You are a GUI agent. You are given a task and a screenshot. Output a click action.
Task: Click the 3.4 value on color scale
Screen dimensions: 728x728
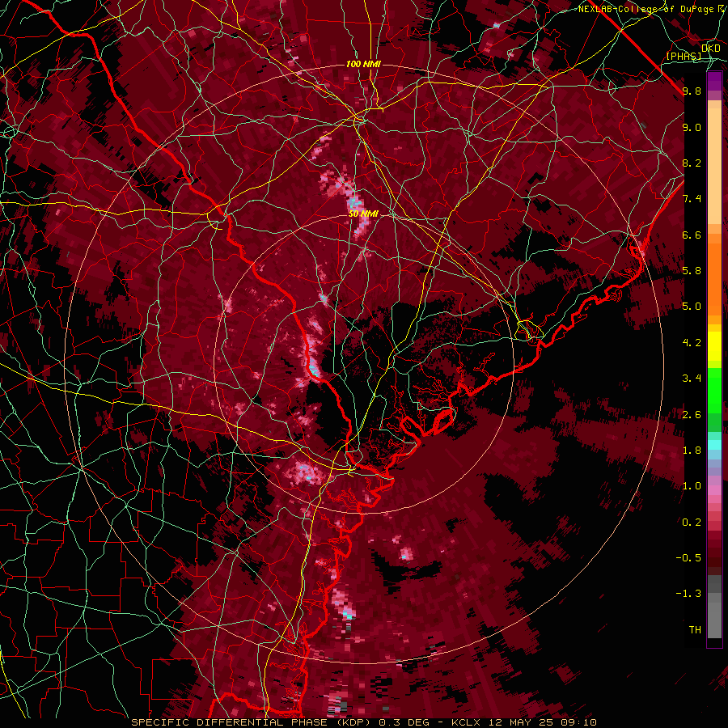[692, 379]
